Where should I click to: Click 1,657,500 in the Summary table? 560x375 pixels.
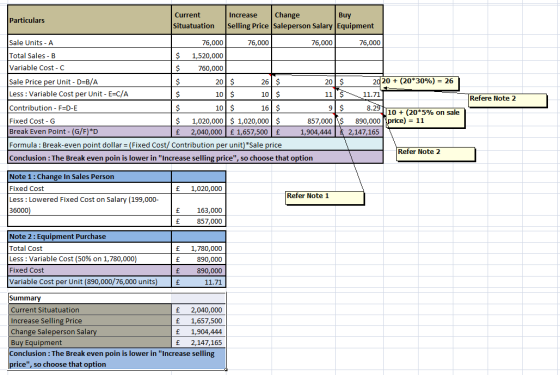pyautogui.click(x=199, y=321)
